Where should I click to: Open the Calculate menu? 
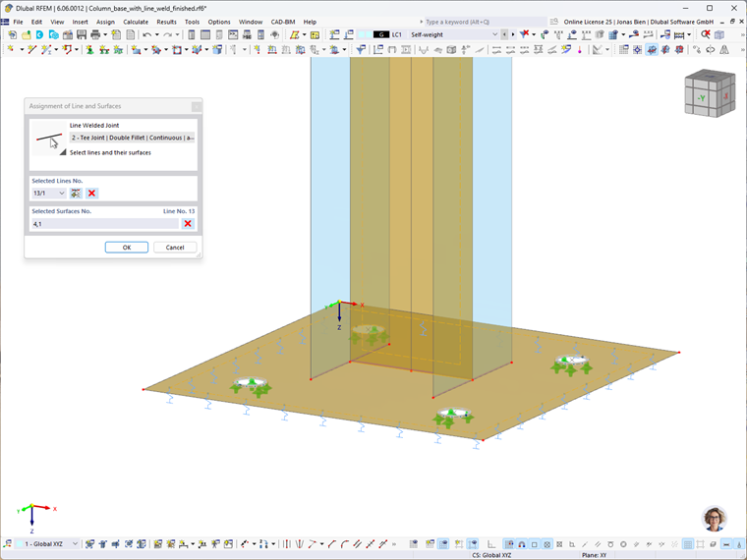(x=136, y=22)
